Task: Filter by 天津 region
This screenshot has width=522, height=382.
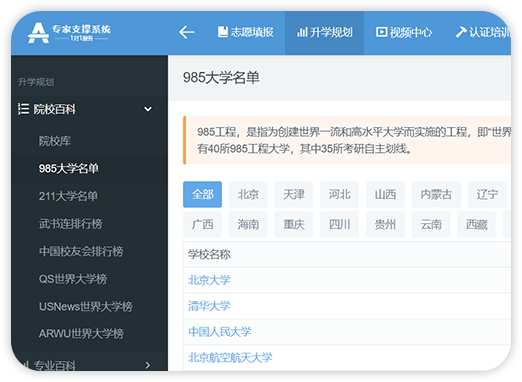Action: tap(294, 194)
